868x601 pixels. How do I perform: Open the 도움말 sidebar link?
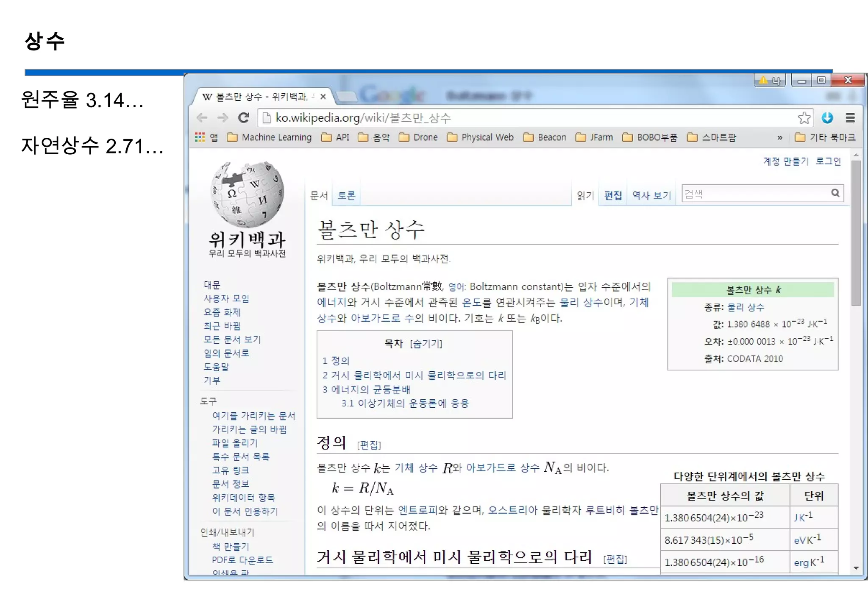tap(216, 367)
